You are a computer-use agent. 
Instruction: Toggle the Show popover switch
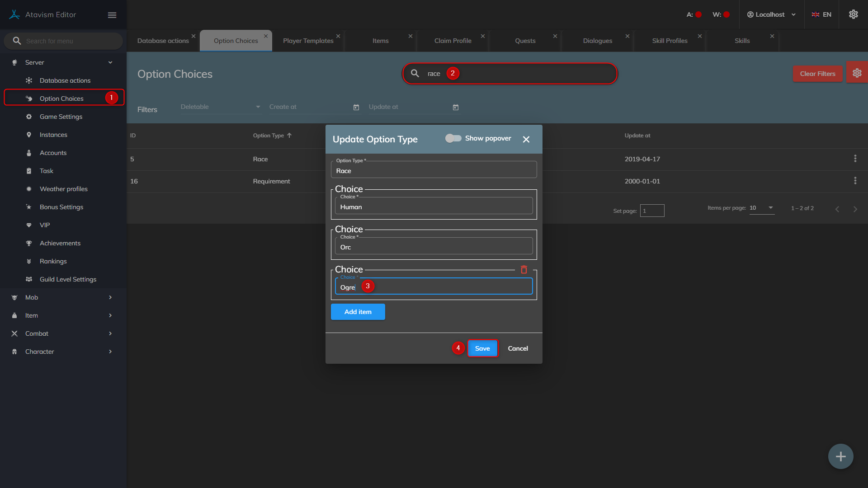click(x=453, y=138)
